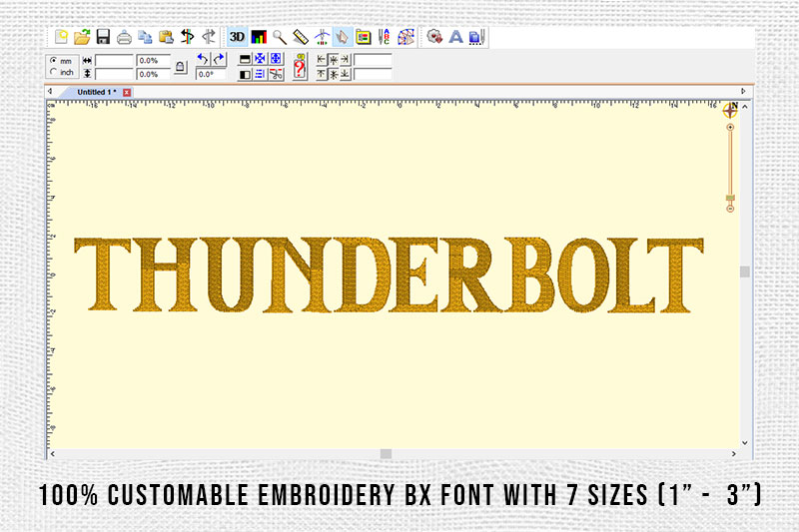Close the Untitled 1 tab
Screen dimensions: 799x532
click(x=127, y=92)
